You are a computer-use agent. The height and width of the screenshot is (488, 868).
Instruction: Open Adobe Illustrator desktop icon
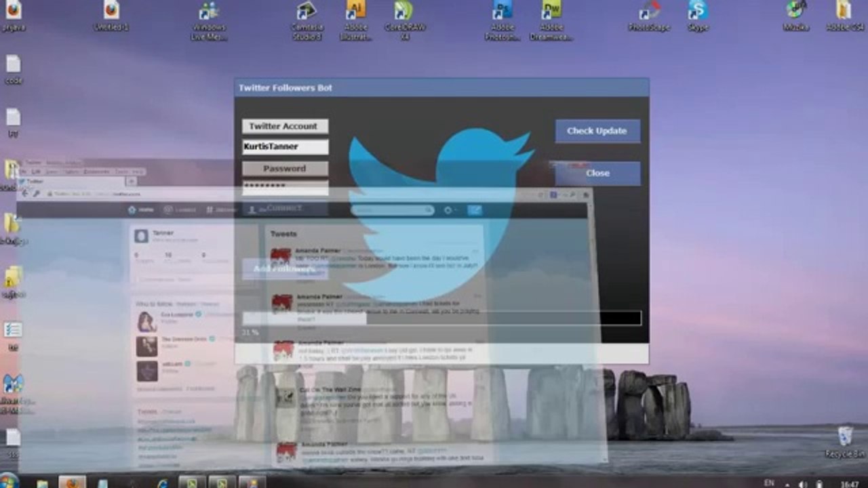click(356, 20)
